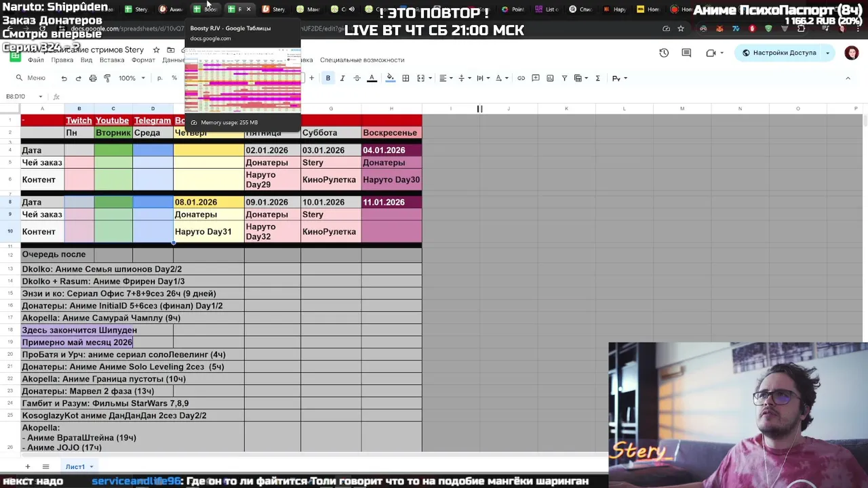Open version history clock icon

pos(664,53)
